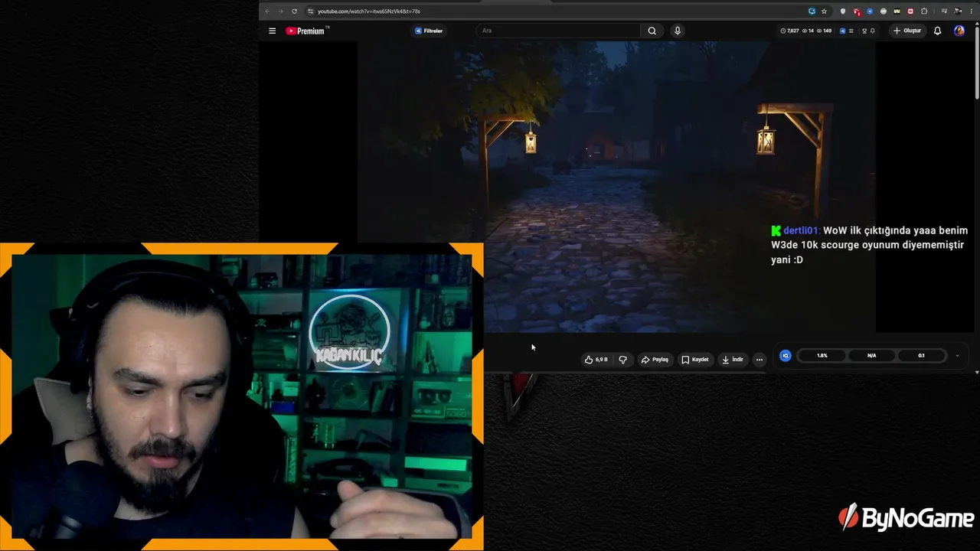The height and width of the screenshot is (551, 980).
Task: Start voice search with microphone
Action: coord(677,31)
